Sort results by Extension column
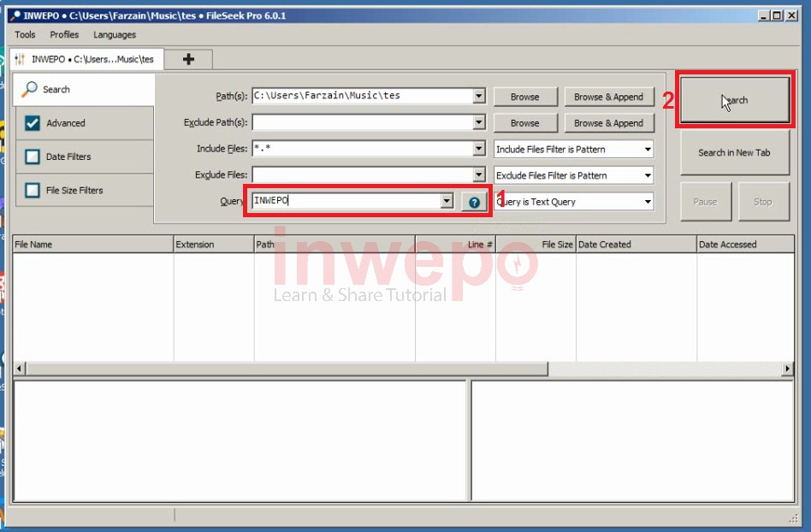811x532 pixels. [x=214, y=245]
